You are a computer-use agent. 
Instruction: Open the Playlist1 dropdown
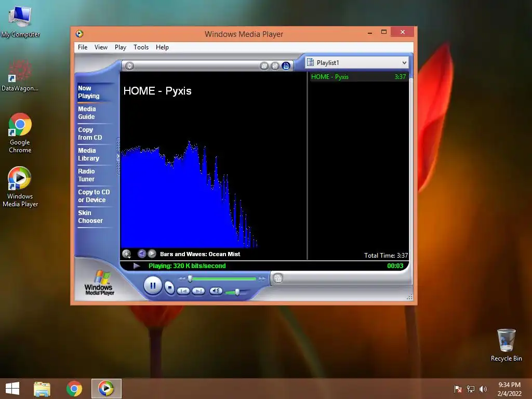357,63
